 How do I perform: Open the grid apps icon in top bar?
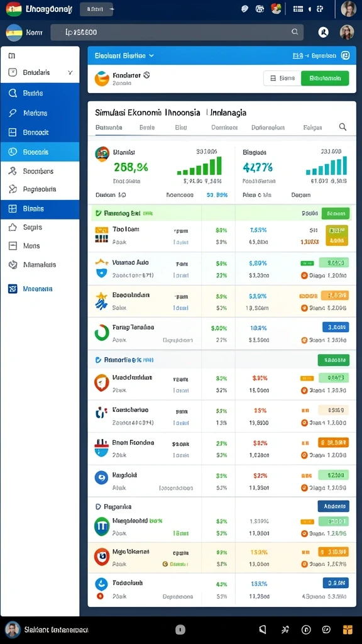coord(299,9)
